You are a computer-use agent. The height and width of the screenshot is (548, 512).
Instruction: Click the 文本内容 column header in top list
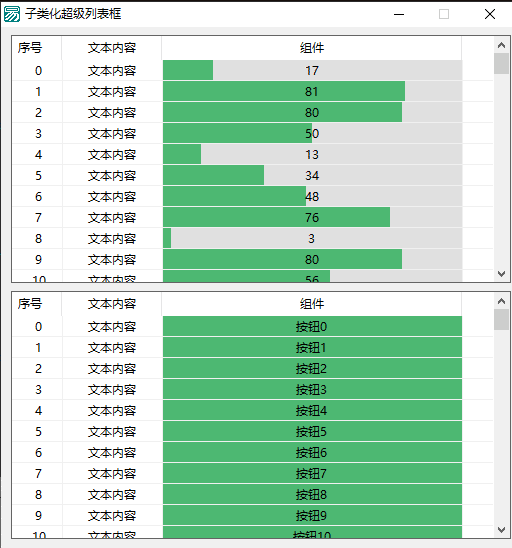pyautogui.click(x=111, y=48)
